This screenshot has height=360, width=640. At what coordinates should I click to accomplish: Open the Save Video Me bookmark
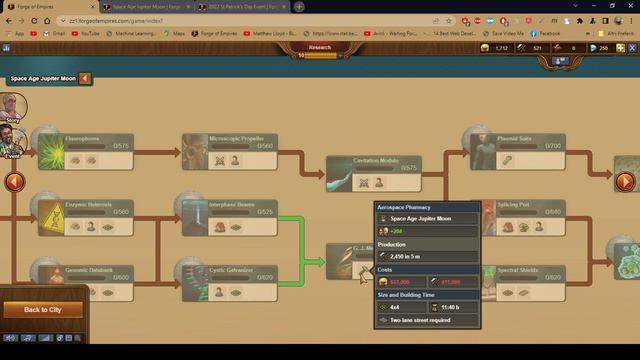point(503,33)
